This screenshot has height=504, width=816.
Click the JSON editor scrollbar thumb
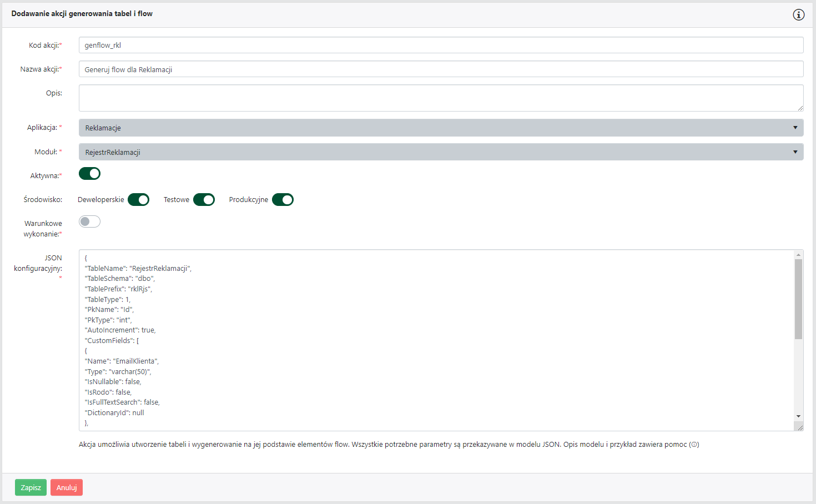pos(798,299)
